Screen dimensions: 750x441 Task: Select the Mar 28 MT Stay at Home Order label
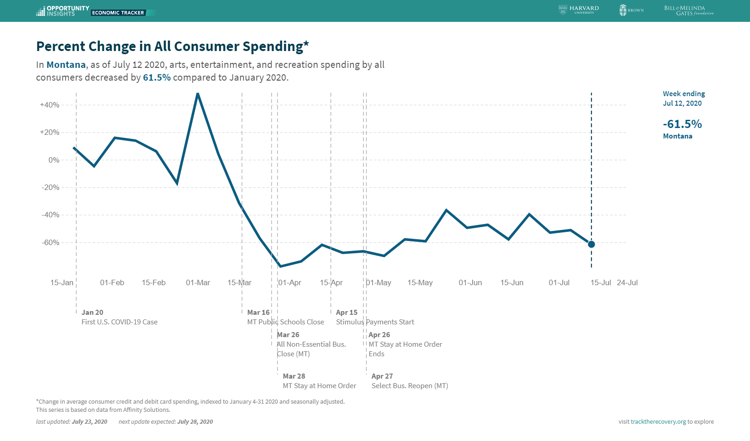pyautogui.click(x=319, y=381)
